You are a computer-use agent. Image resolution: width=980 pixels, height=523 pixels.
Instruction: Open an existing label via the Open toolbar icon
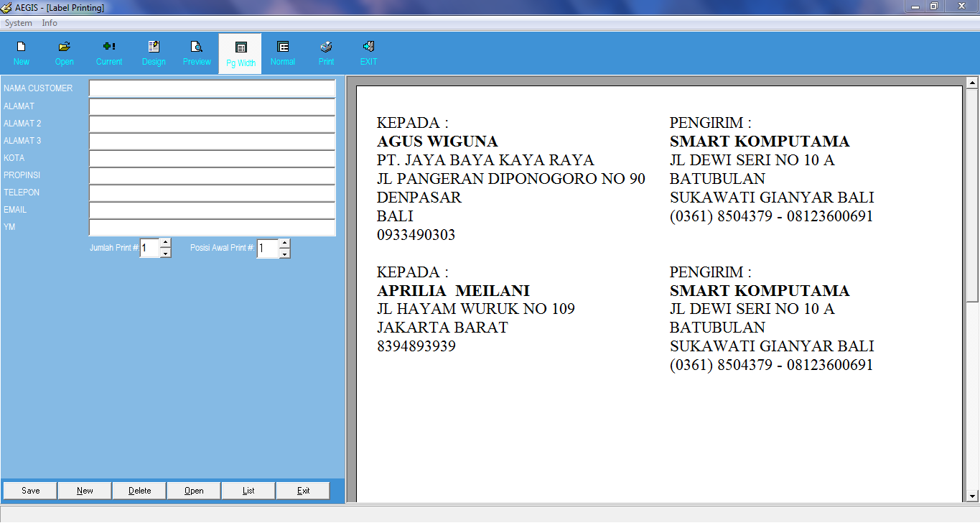point(64,52)
